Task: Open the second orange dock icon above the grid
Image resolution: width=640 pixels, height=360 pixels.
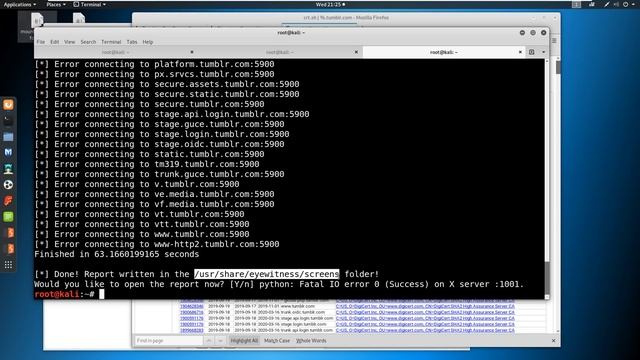Action: (x=8, y=249)
